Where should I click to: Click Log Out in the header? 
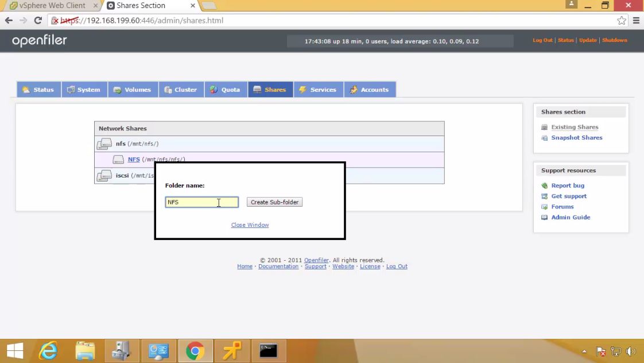pyautogui.click(x=542, y=40)
